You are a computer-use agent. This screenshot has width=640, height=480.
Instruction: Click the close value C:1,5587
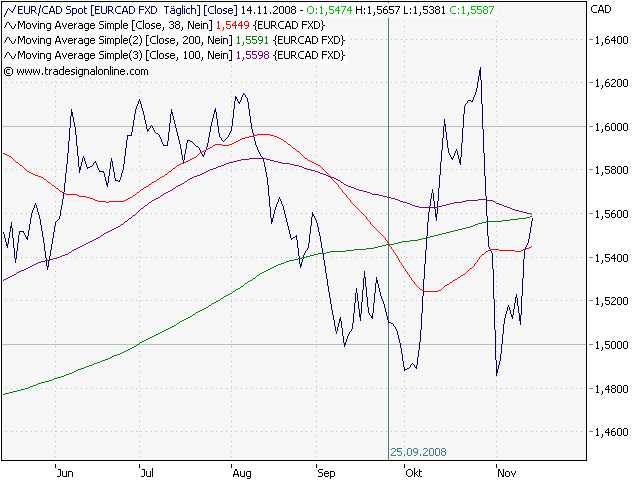tap(472, 10)
